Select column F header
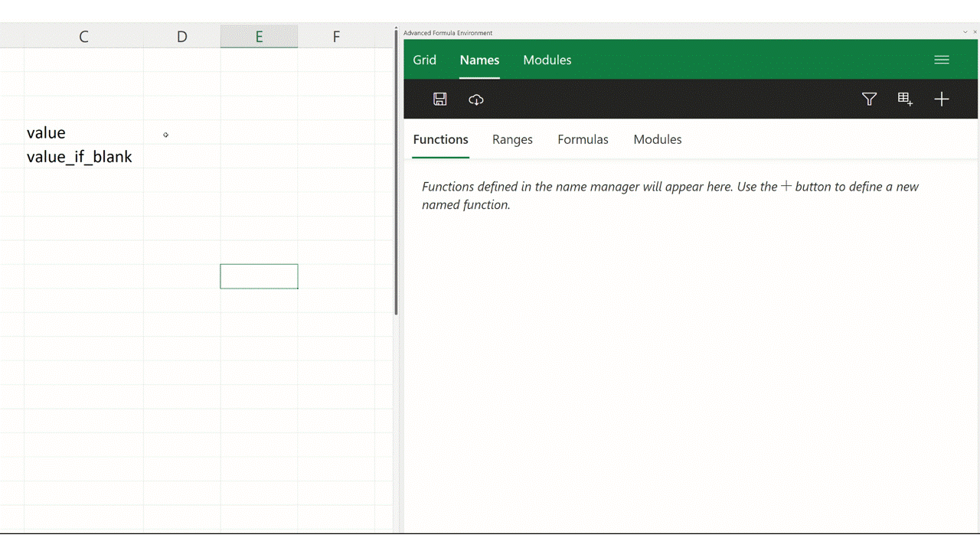This screenshot has height=551, width=980. pyautogui.click(x=336, y=36)
